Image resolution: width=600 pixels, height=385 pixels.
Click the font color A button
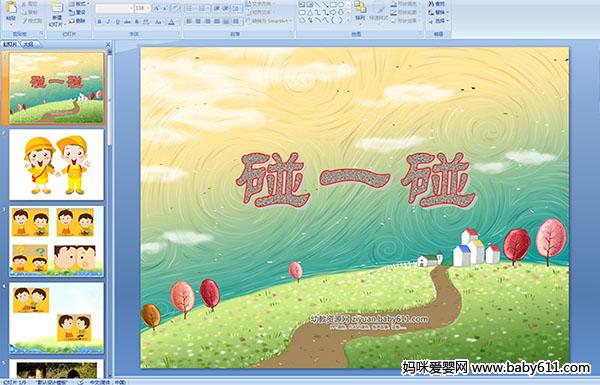coord(171,22)
